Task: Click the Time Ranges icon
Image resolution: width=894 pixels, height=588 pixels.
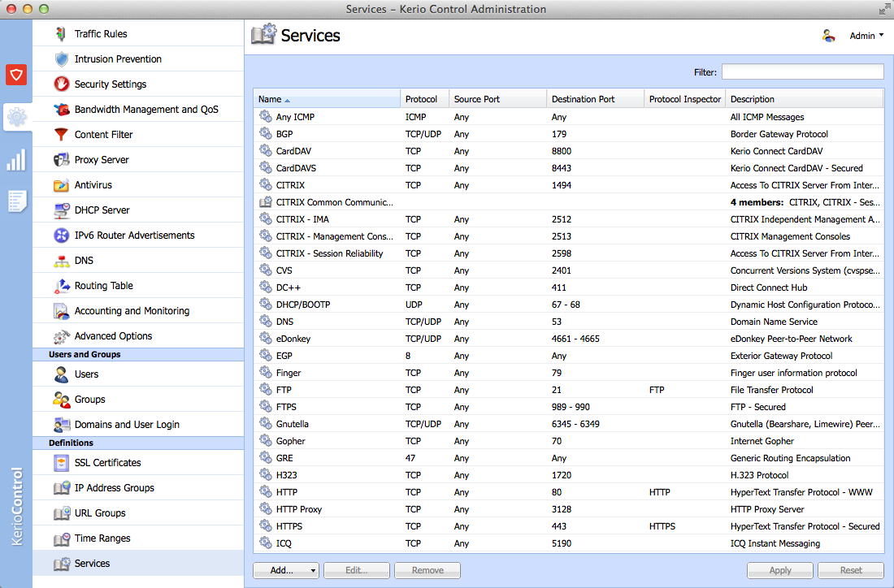Action: (61, 538)
